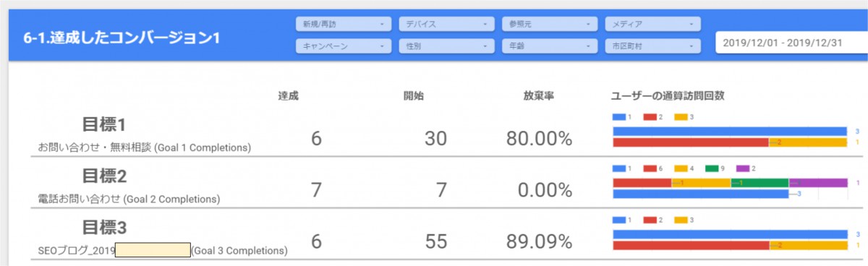Click the blue legend swatch in 目標1 chart
This screenshot has height=266, width=868.
pyautogui.click(x=619, y=116)
